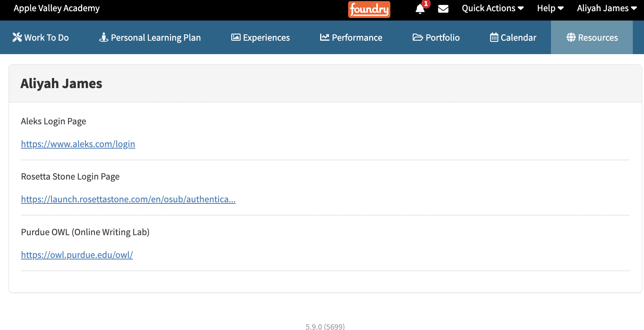Viewport: 644px width, 330px height.
Task: Click the Aleks Login Page label
Action: tap(53, 121)
